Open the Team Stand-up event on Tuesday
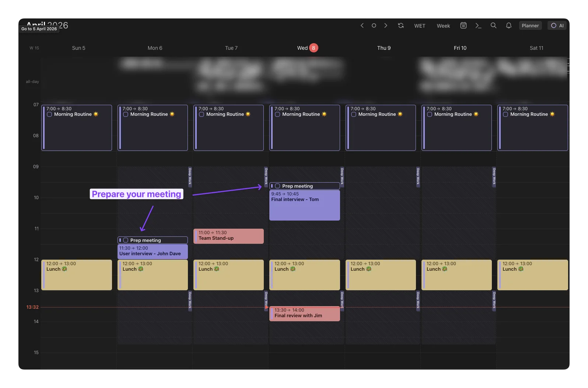 click(x=228, y=236)
